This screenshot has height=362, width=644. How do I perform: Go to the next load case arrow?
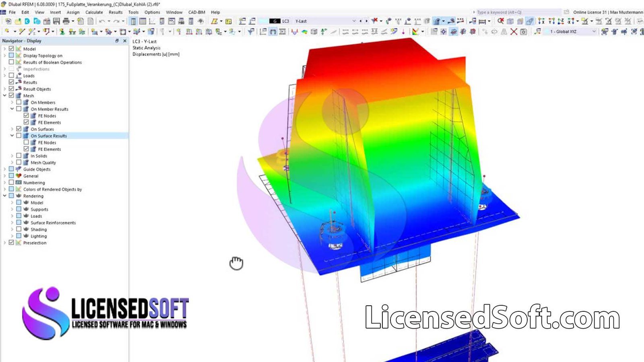pyautogui.click(x=366, y=21)
